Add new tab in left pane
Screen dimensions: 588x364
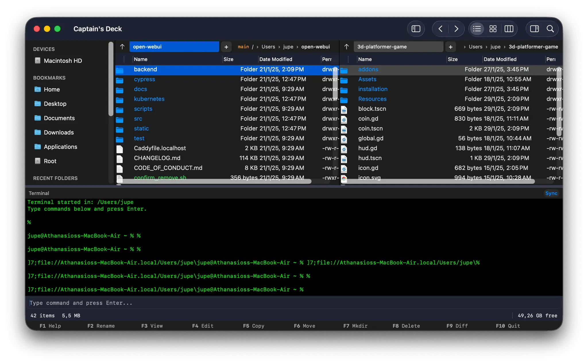226,47
